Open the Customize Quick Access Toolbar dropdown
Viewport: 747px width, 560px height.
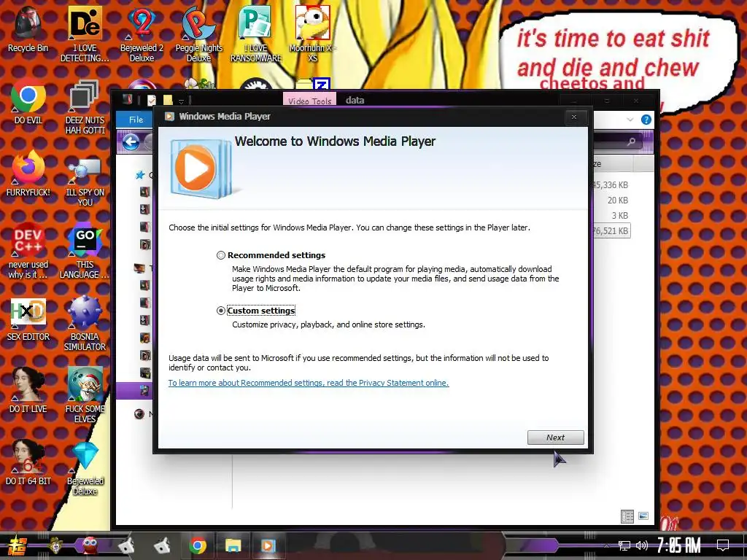point(181,101)
